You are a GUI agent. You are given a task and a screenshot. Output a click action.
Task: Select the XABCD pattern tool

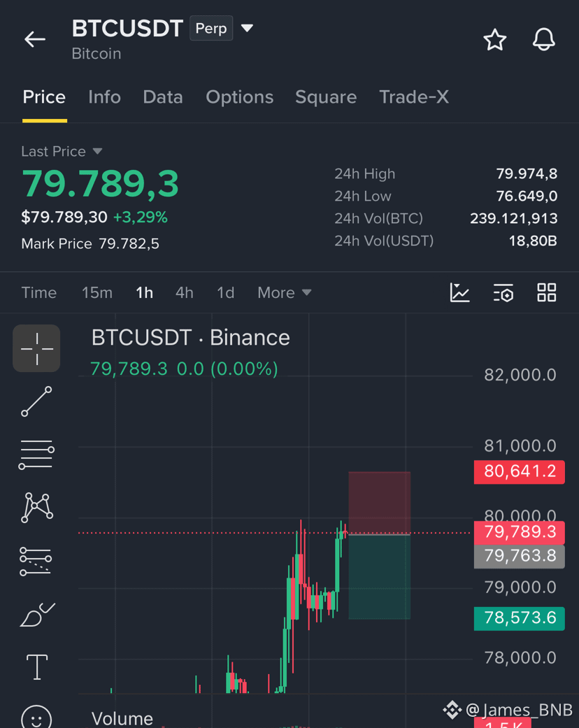click(x=36, y=508)
